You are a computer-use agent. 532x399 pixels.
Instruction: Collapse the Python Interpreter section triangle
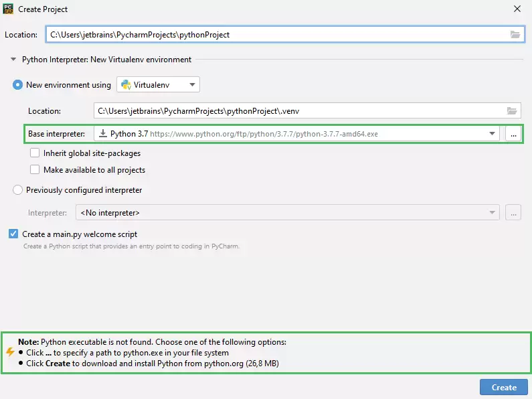click(x=13, y=60)
